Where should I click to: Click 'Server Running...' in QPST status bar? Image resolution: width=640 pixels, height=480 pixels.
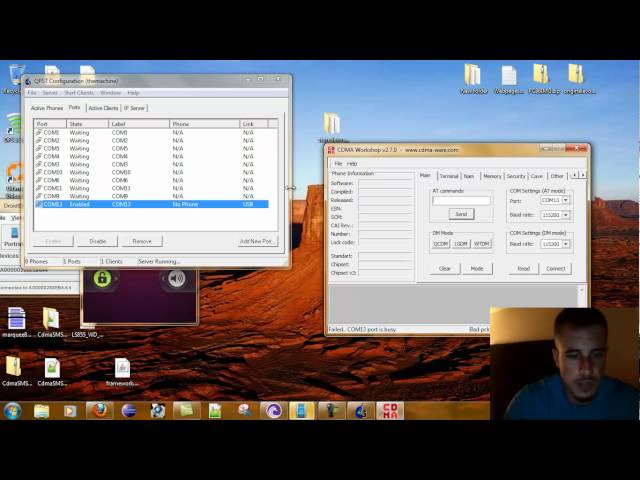[x=159, y=262]
